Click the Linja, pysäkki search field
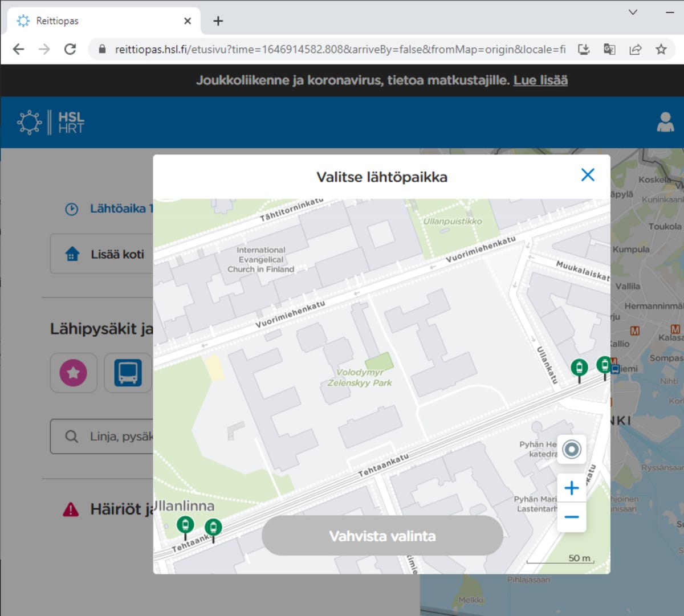The image size is (684, 616). point(103,436)
